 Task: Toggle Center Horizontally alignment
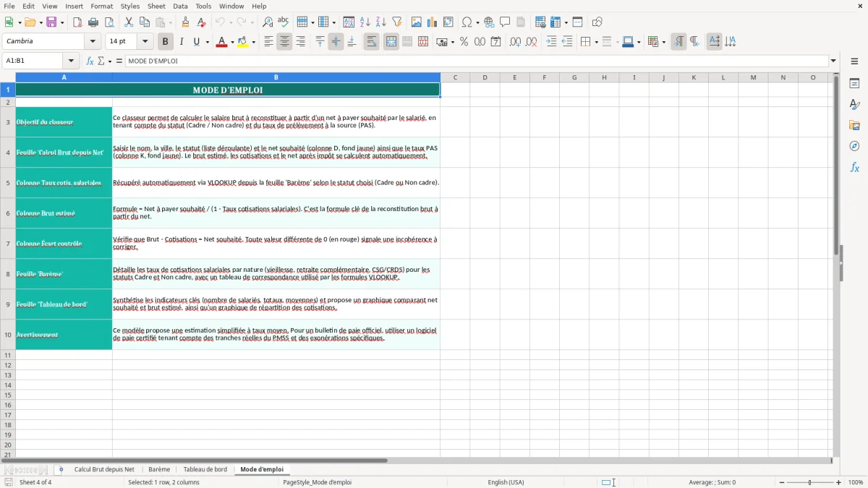point(284,42)
